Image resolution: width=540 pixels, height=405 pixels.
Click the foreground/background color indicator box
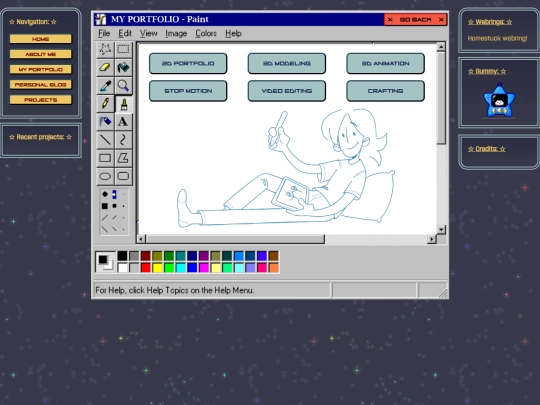tap(105, 262)
